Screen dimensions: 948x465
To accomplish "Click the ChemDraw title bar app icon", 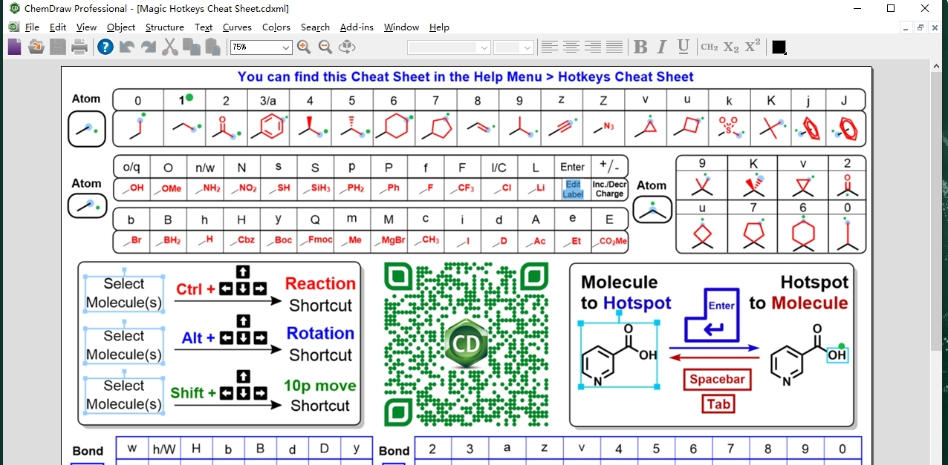I will 15,8.
